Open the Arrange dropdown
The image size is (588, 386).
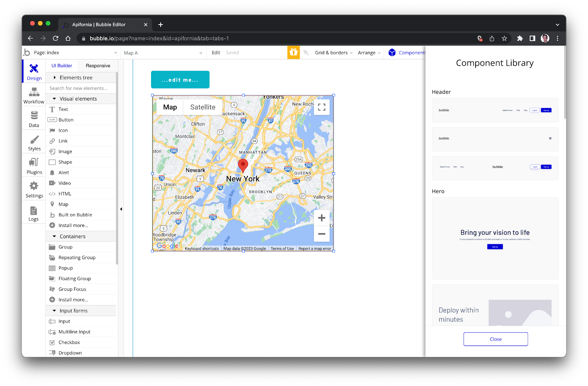[369, 53]
